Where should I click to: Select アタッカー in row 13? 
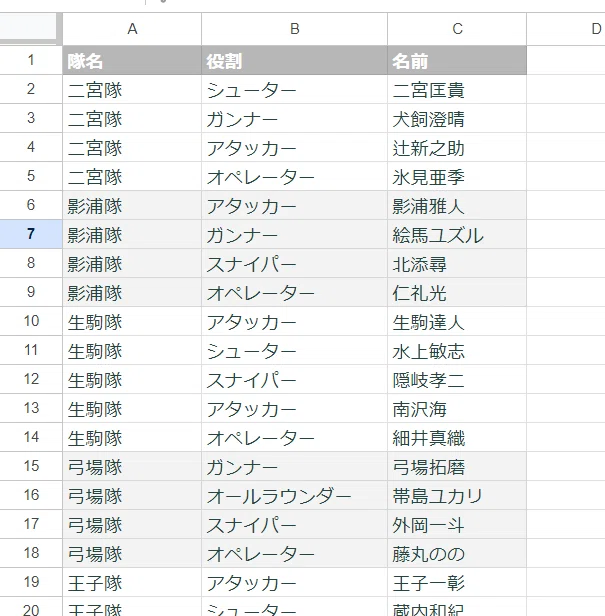(x=294, y=408)
